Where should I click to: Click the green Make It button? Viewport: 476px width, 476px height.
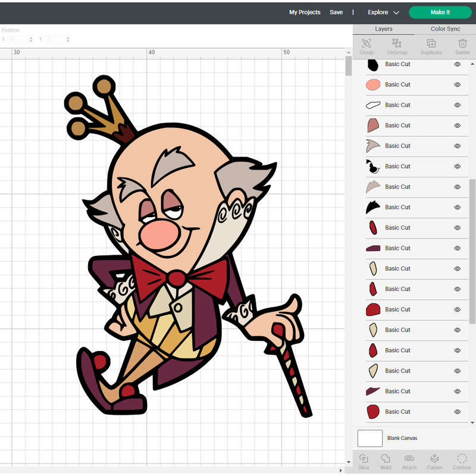(x=440, y=12)
